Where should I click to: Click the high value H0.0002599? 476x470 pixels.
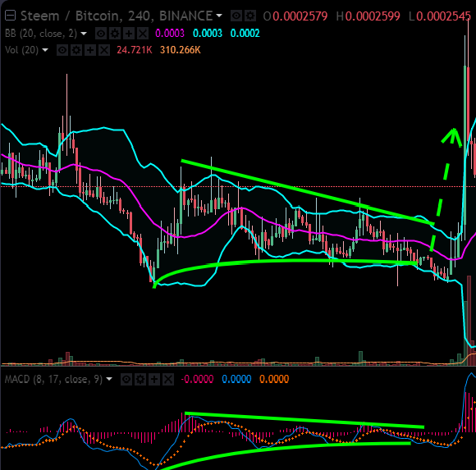click(368, 16)
